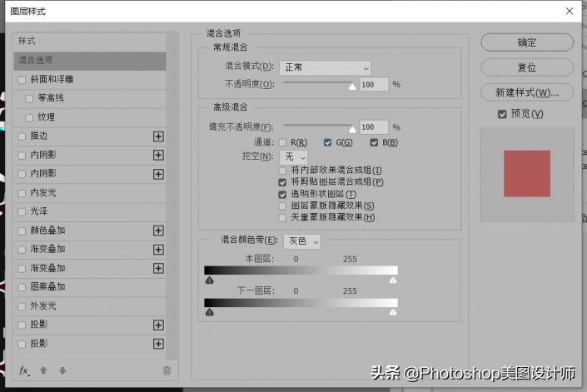Click 本图层 white point slider handle

(393, 280)
